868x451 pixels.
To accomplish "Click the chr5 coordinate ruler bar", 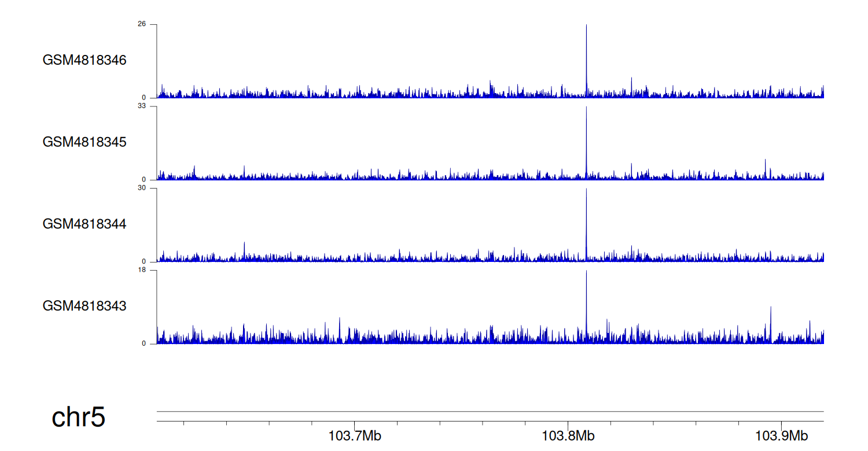I will click(x=490, y=416).
